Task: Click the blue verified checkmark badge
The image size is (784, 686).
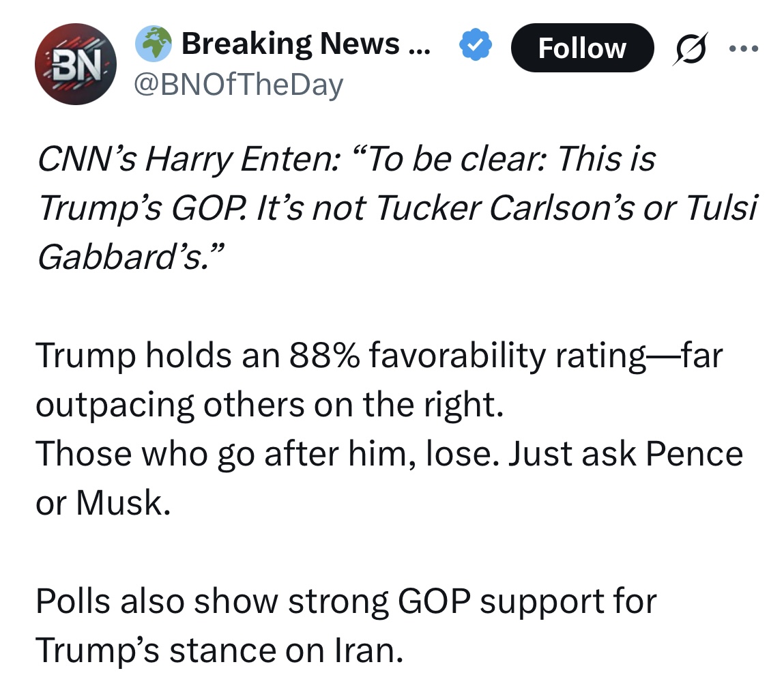Action: coord(474,46)
